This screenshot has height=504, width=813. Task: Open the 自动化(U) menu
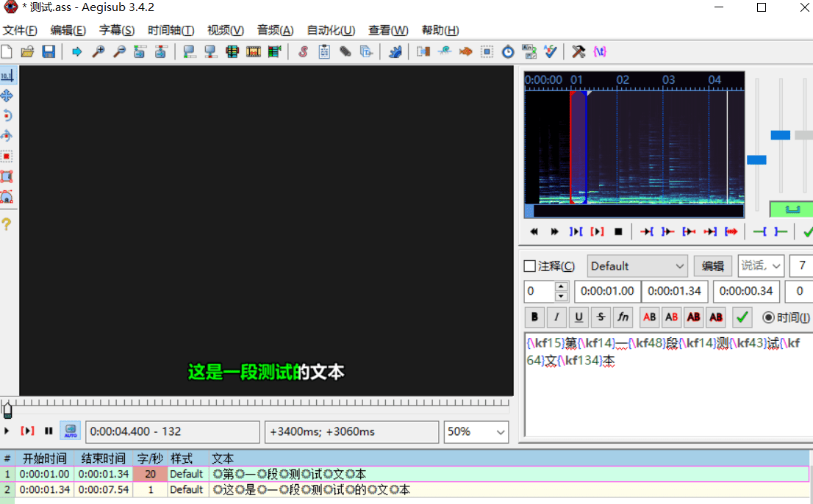point(331,31)
